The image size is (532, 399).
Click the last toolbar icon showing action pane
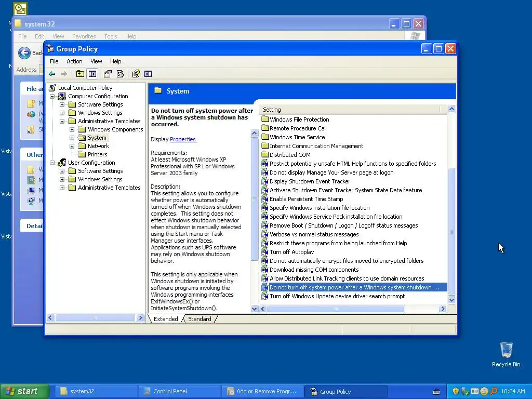click(x=148, y=74)
